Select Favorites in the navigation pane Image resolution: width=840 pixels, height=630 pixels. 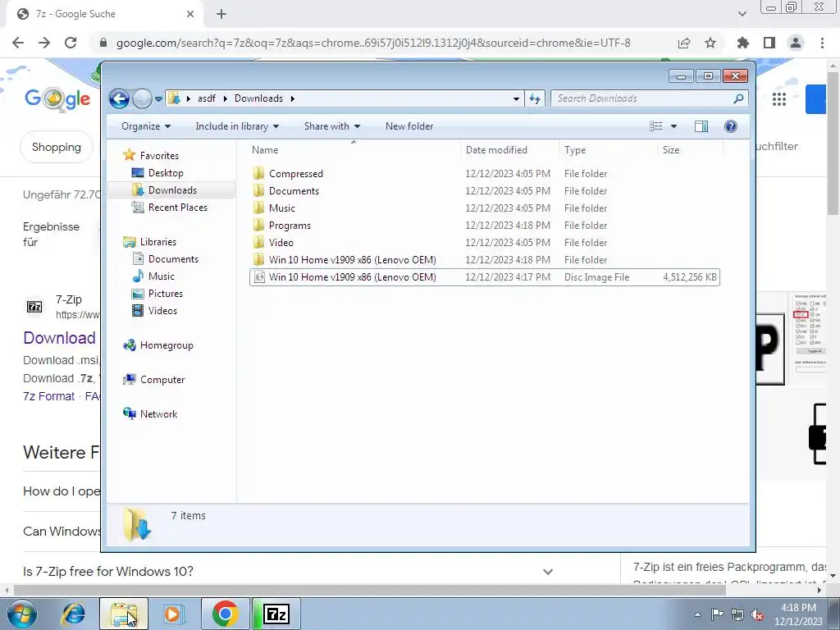159,156
